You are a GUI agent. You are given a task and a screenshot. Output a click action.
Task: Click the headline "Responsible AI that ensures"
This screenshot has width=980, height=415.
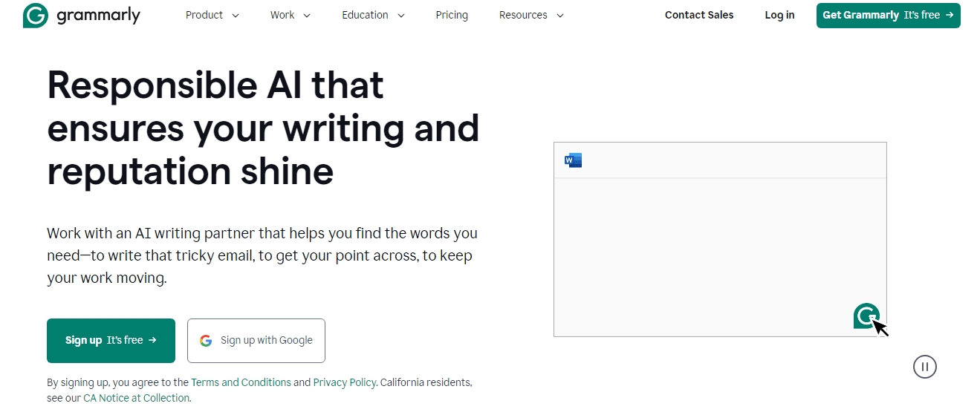263,128
